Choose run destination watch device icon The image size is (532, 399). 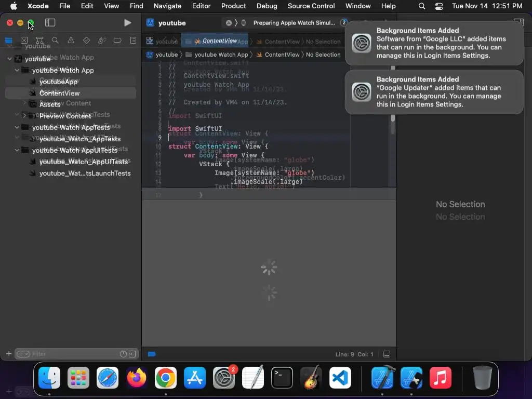(243, 23)
